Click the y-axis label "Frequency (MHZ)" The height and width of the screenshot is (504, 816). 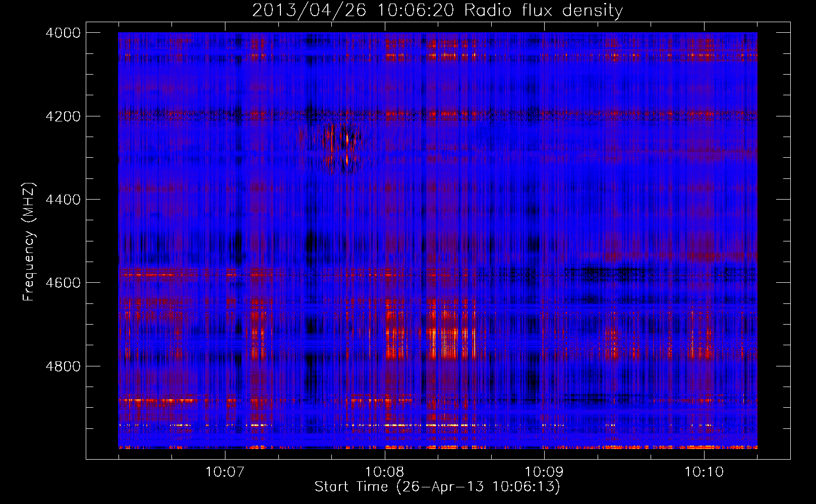pos(29,242)
